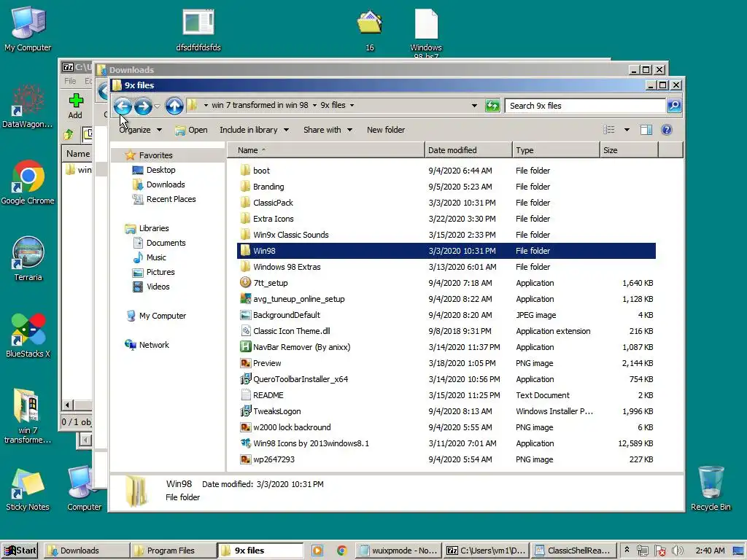Open the Recycle Bin
747x560 pixels.
(x=711, y=489)
